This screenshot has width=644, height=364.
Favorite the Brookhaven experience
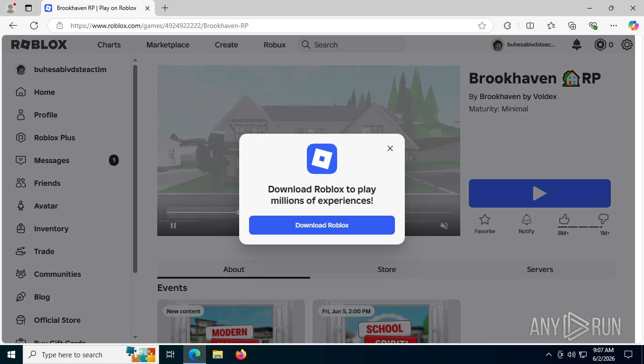point(485,224)
